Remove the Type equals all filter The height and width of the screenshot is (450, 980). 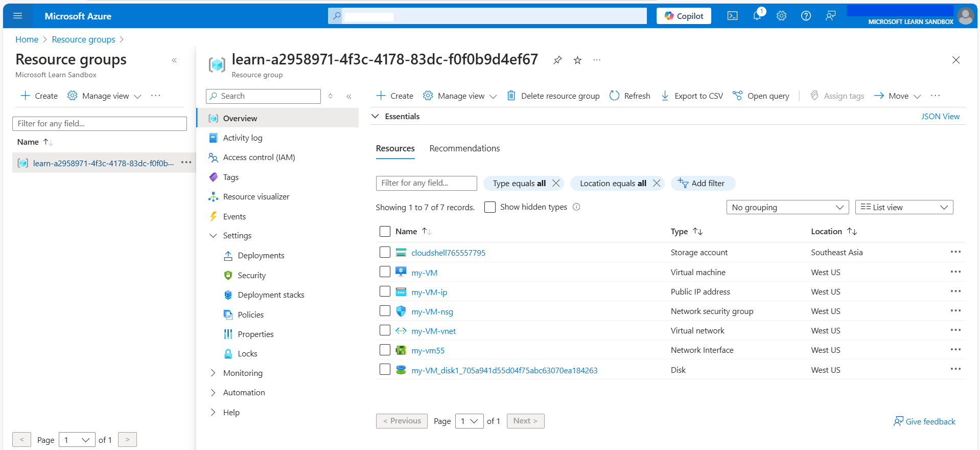(x=556, y=183)
